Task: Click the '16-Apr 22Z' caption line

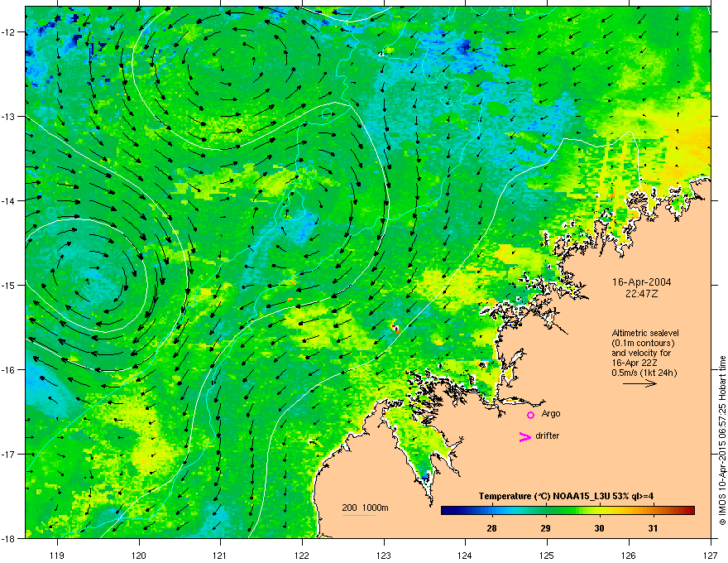Action: click(x=634, y=363)
